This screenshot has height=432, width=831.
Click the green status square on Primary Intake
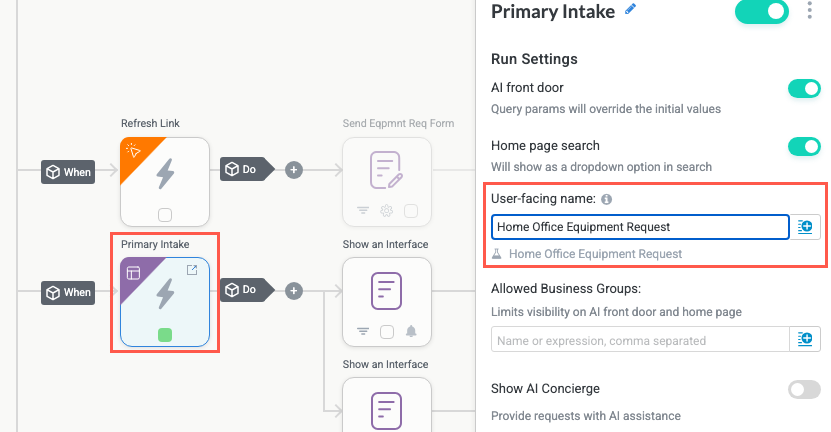point(165,333)
